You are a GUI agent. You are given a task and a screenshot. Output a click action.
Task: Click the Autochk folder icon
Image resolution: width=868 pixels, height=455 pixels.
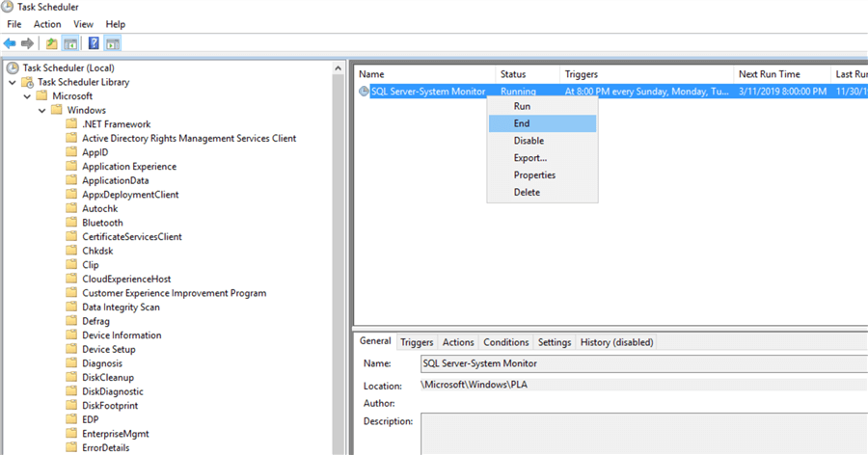tap(71, 208)
